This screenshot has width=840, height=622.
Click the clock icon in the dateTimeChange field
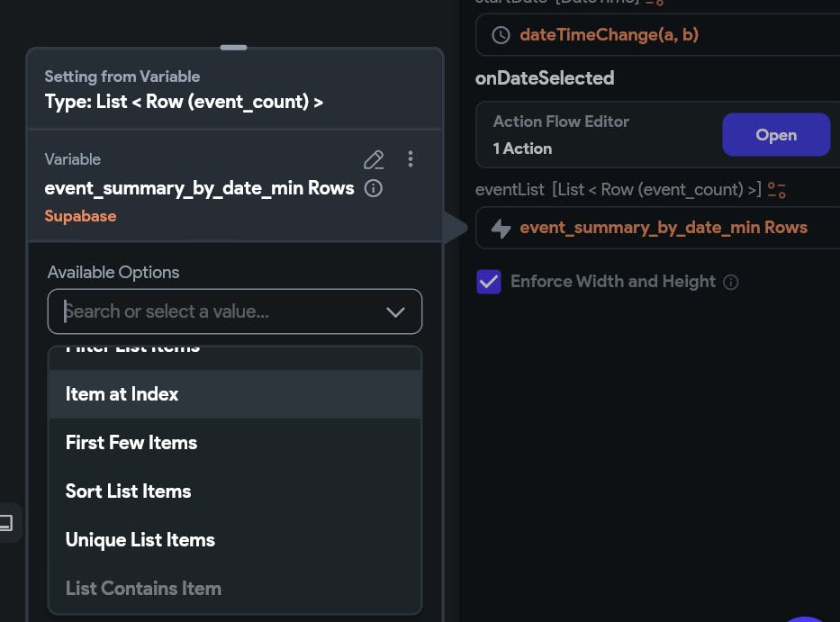501,35
